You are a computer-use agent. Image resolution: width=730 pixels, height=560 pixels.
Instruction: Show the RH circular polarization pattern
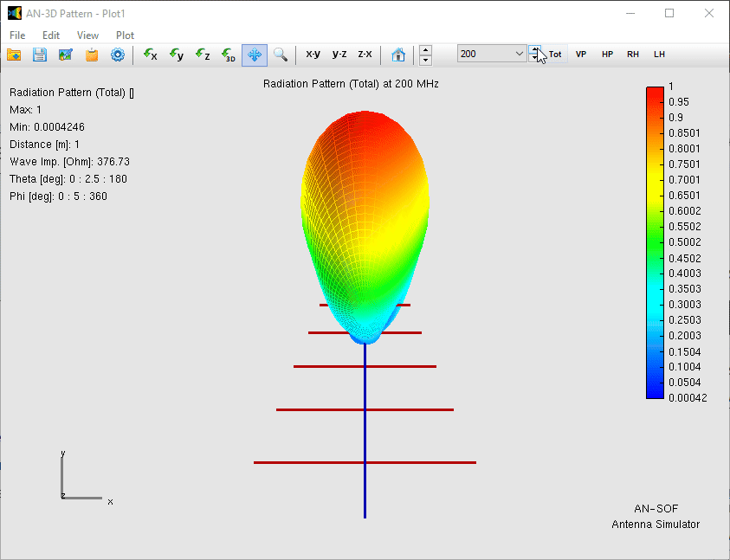click(633, 55)
